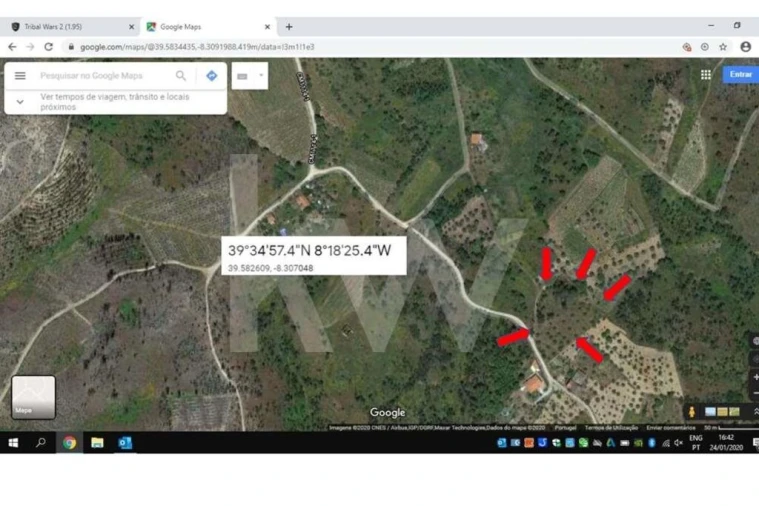Click the red cookie-blocked icon in address bar
The image size is (759, 506).
[x=687, y=47]
